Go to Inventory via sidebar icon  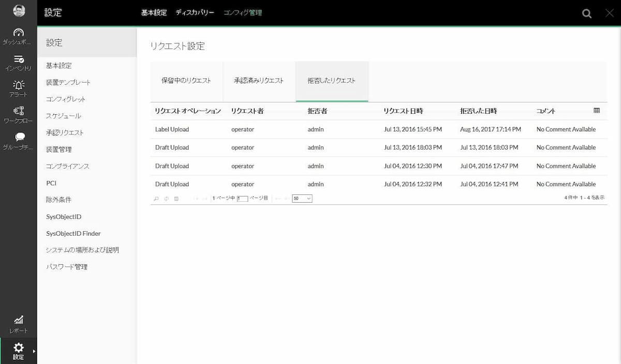click(x=18, y=63)
